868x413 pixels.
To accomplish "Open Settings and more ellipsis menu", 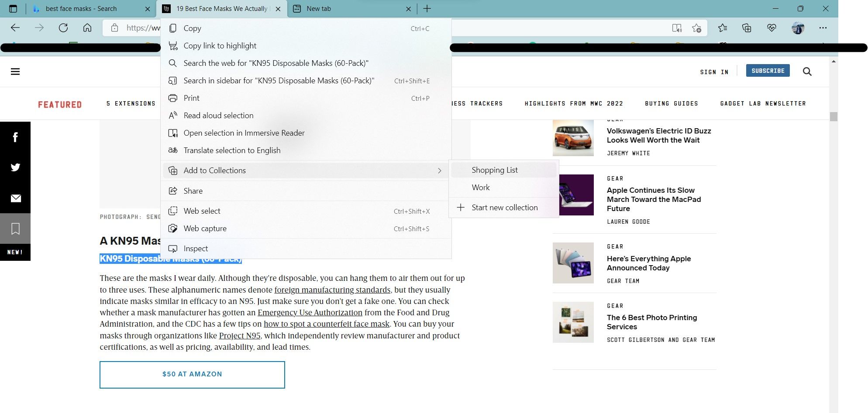I will (823, 28).
